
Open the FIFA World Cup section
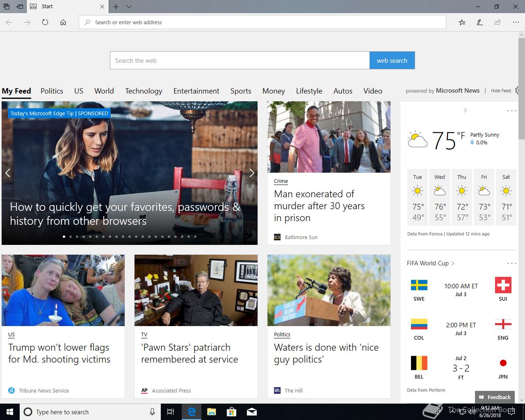pos(431,263)
